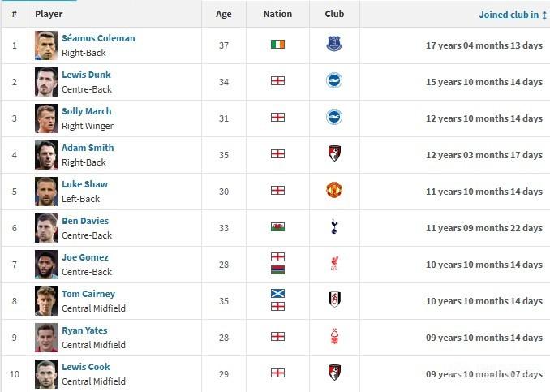
Task: Click the Tottenham Hotspur crest icon
Action: [334, 226]
